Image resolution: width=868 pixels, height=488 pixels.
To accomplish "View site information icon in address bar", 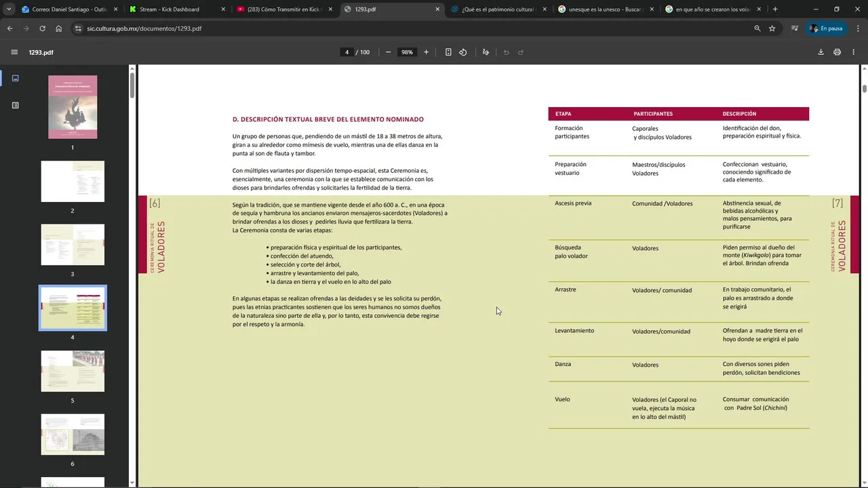I will 78,28.
